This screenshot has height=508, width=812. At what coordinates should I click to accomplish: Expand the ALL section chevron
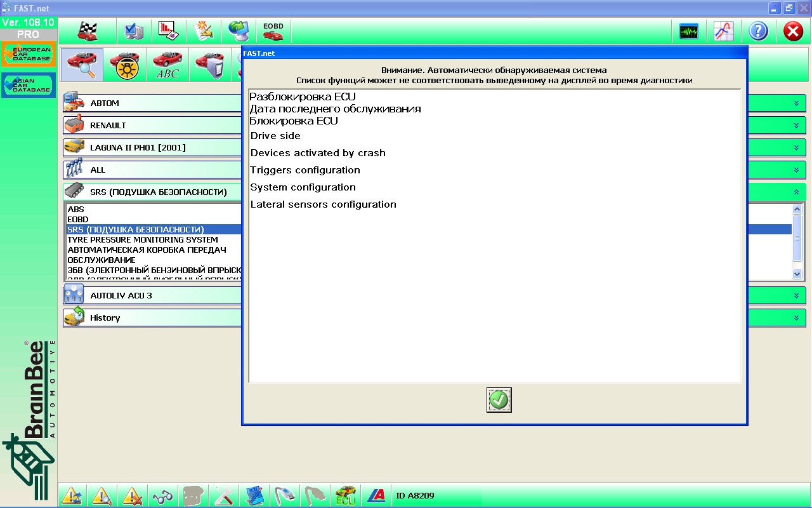[796, 170]
